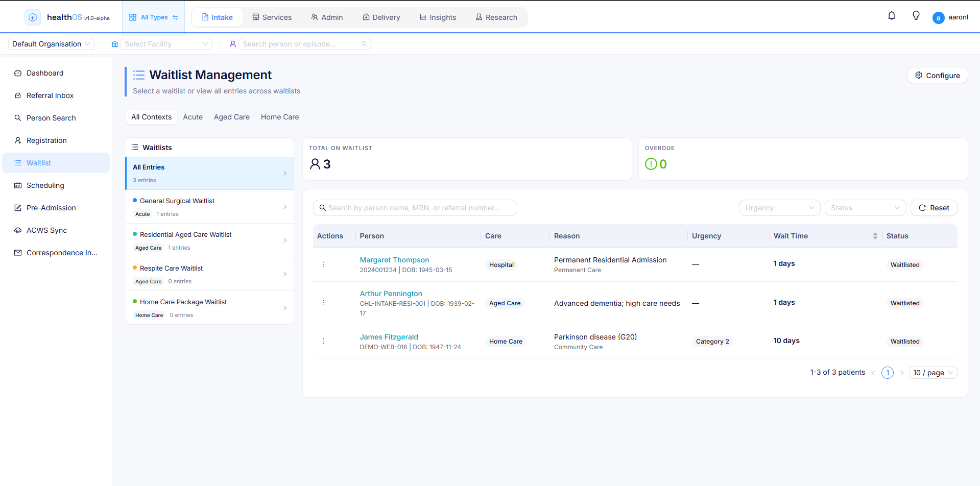
Task: Click the person icon beside episode search
Action: 233,44
